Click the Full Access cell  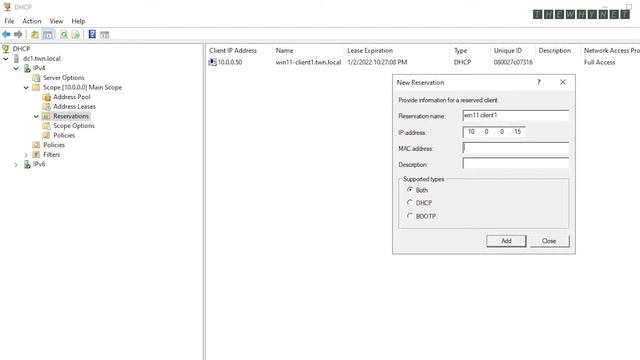click(x=599, y=62)
